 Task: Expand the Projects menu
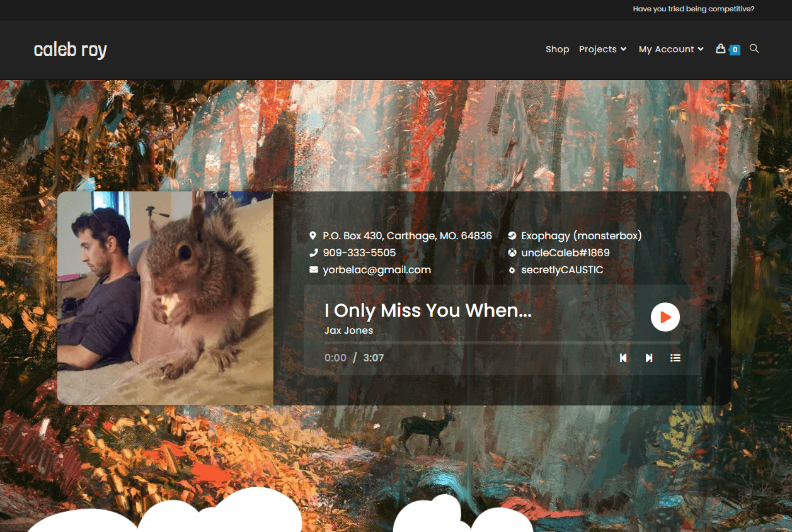click(603, 49)
